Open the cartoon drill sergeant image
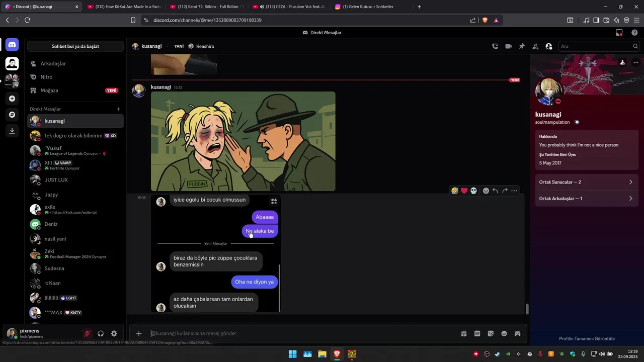This screenshot has width=644, height=362. click(x=243, y=141)
